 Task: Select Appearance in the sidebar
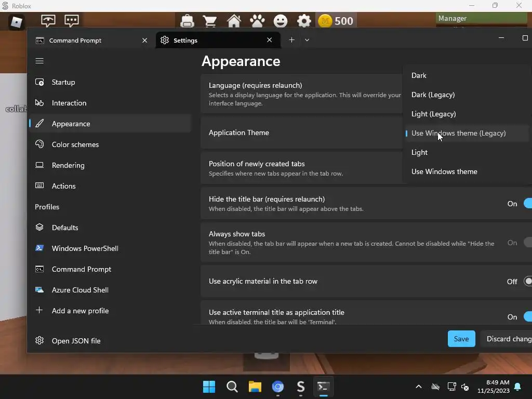click(x=110, y=124)
